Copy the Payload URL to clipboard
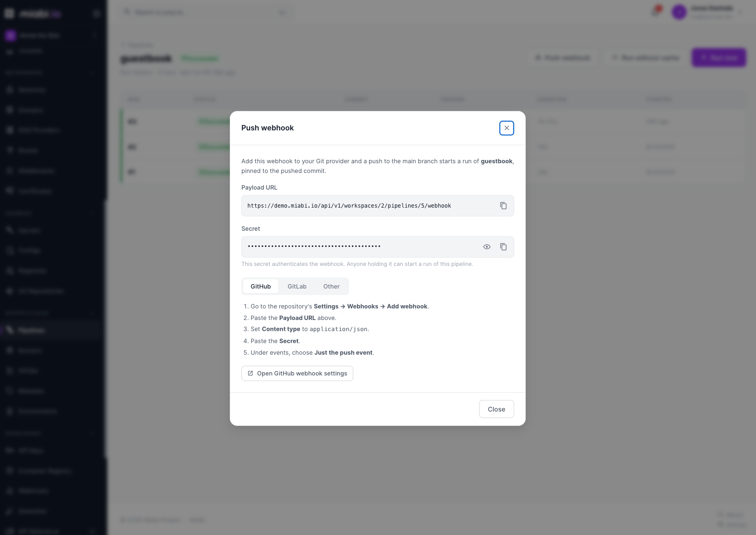 pyautogui.click(x=504, y=206)
